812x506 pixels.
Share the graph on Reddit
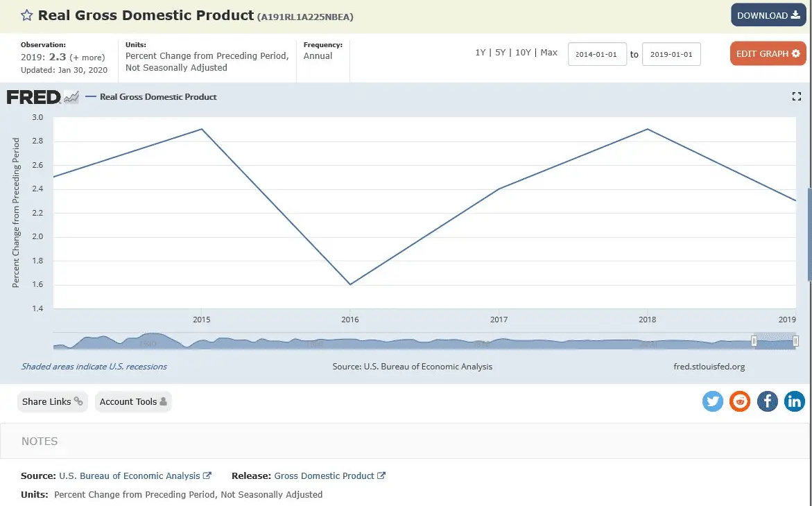point(740,401)
